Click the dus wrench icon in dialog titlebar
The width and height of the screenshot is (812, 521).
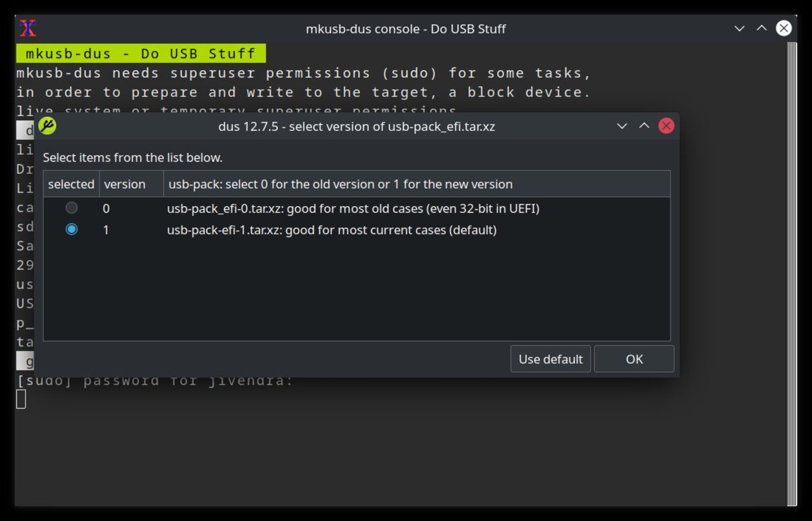(x=47, y=126)
